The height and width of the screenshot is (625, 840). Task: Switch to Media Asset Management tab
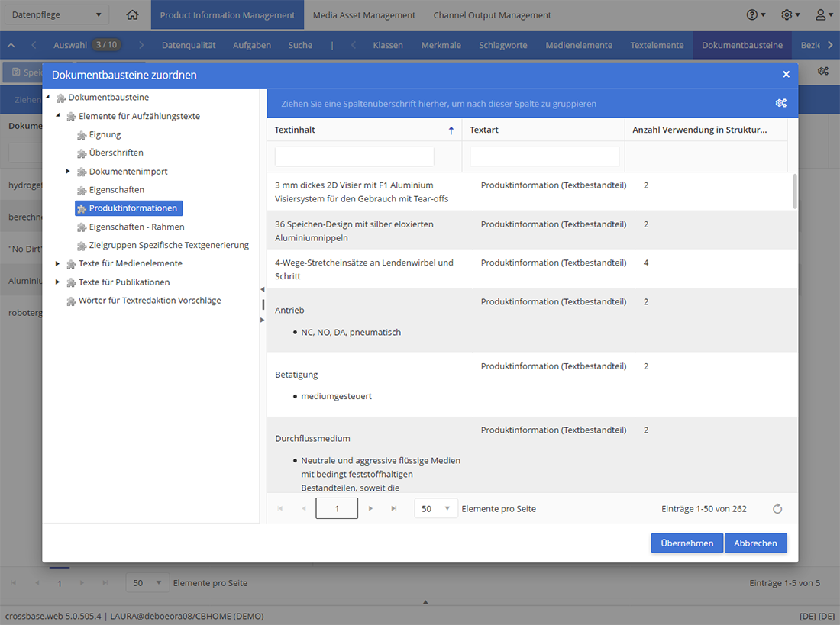[x=363, y=15]
